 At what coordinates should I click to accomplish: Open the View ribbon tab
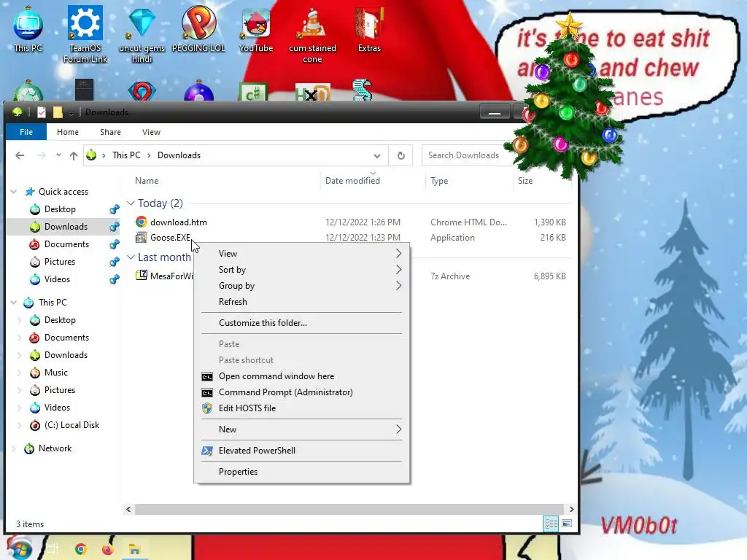point(151,132)
